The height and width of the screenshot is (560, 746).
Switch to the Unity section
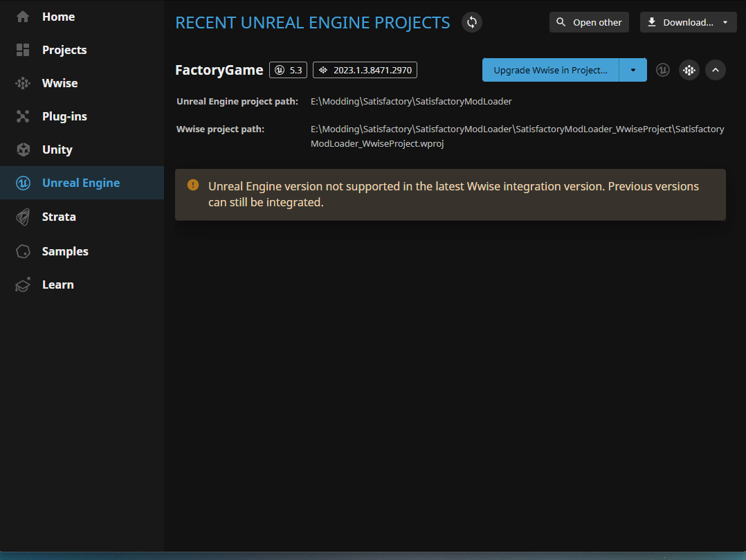[x=82, y=150]
